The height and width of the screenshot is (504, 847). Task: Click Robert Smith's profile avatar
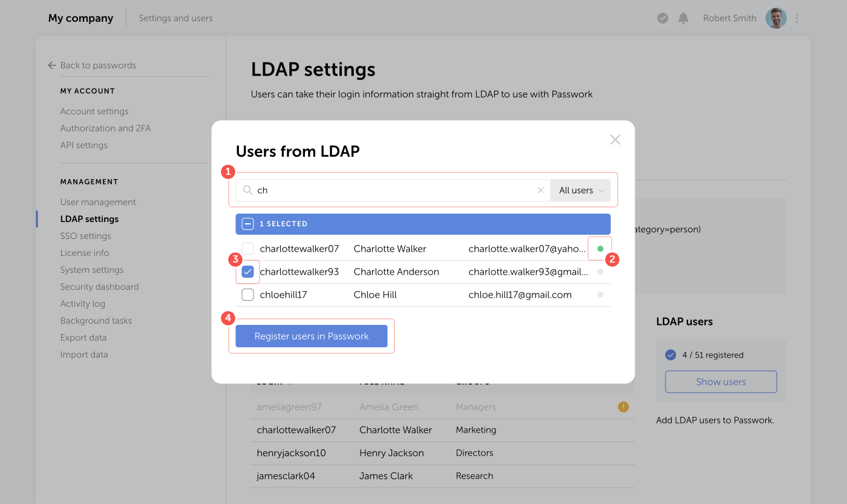776,18
